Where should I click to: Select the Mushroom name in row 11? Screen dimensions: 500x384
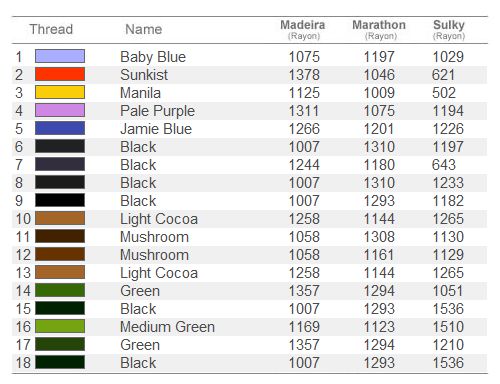(x=154, y=237)
